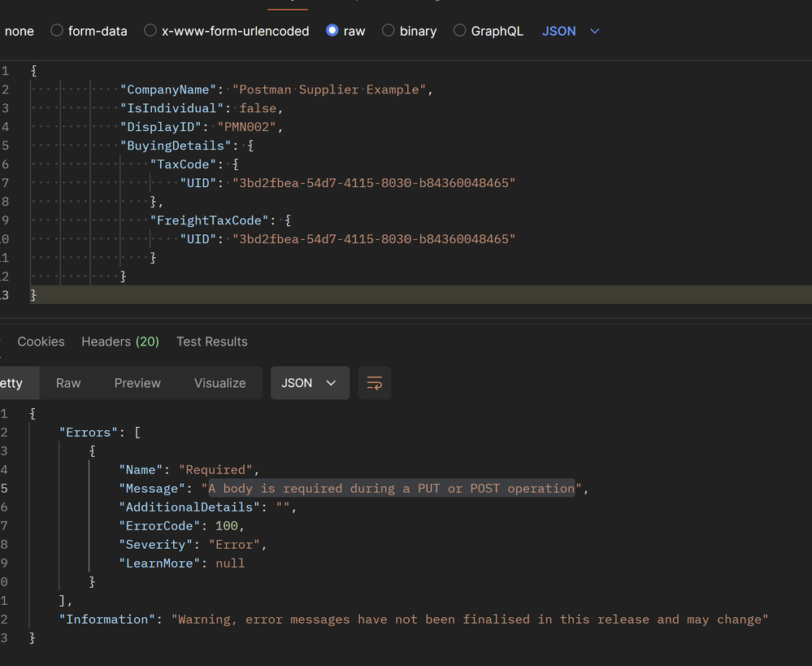The image size is (812, 666).
Task: Open the Test Results tab
Action: tap(211, 342)
